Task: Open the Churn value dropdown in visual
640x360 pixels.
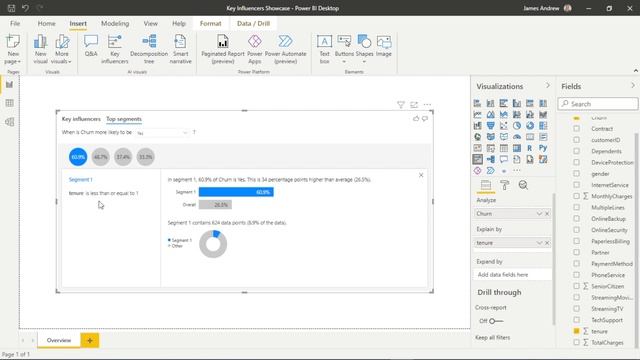Action: (x=162, y=133)
